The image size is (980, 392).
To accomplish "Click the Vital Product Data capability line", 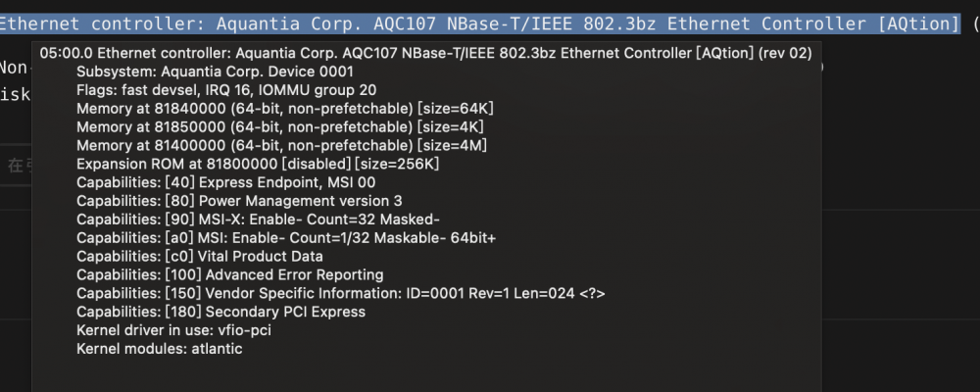I will point(200,257).
